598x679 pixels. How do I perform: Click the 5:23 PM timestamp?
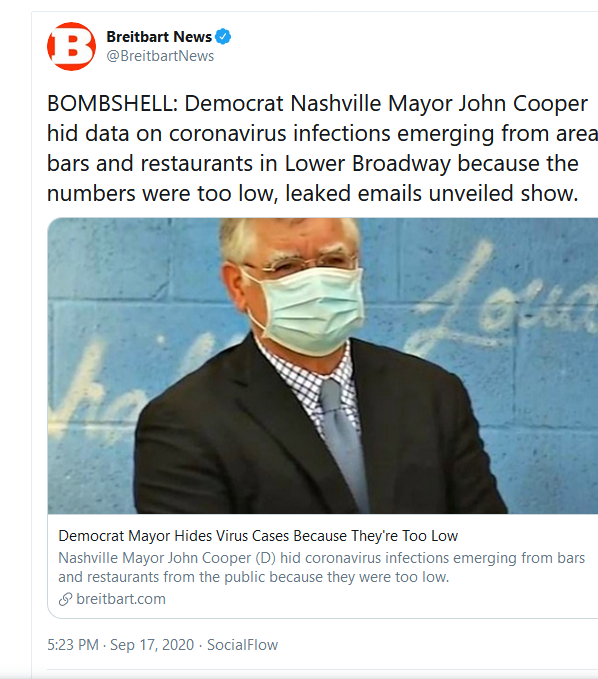pos(73,645)
